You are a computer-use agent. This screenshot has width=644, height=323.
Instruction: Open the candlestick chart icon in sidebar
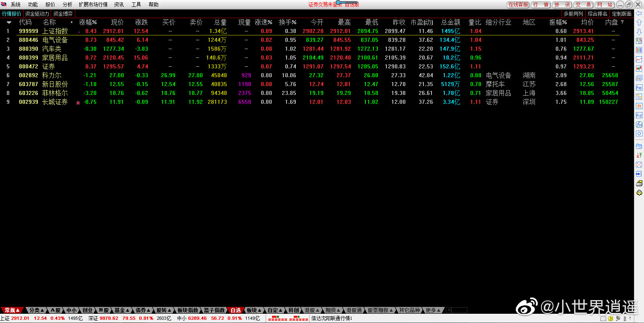[639, 69]
